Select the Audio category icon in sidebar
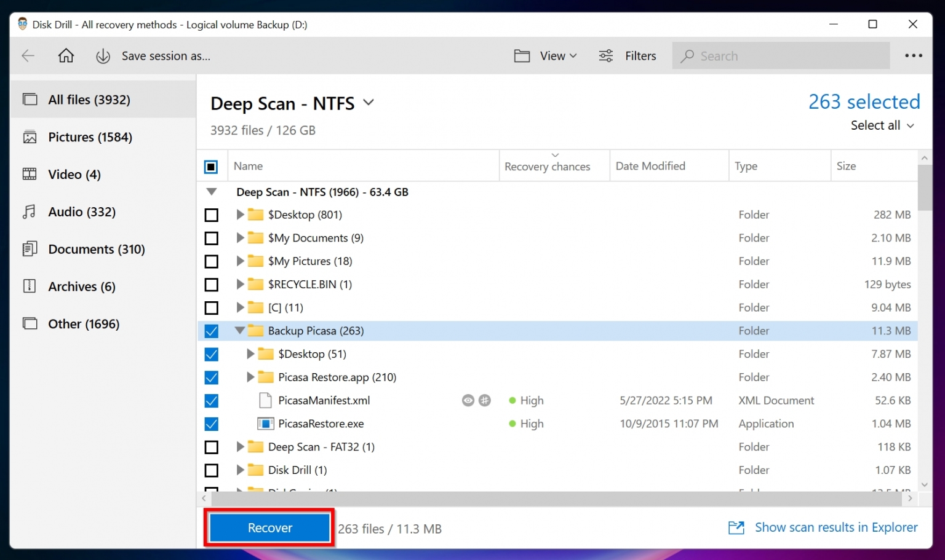The image size is (945, 560). tap(29, 211)
